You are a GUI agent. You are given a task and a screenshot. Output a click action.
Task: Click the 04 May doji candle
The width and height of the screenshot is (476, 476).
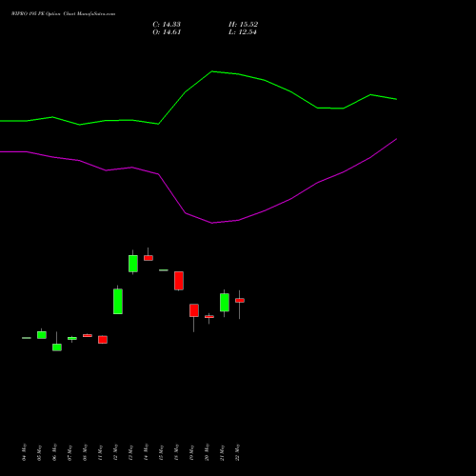(27, 338)
